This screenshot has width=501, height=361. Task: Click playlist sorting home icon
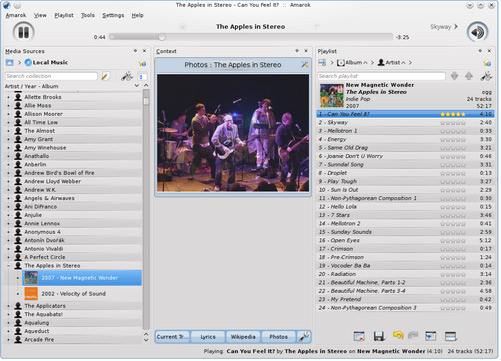click(x=322, y=62)
